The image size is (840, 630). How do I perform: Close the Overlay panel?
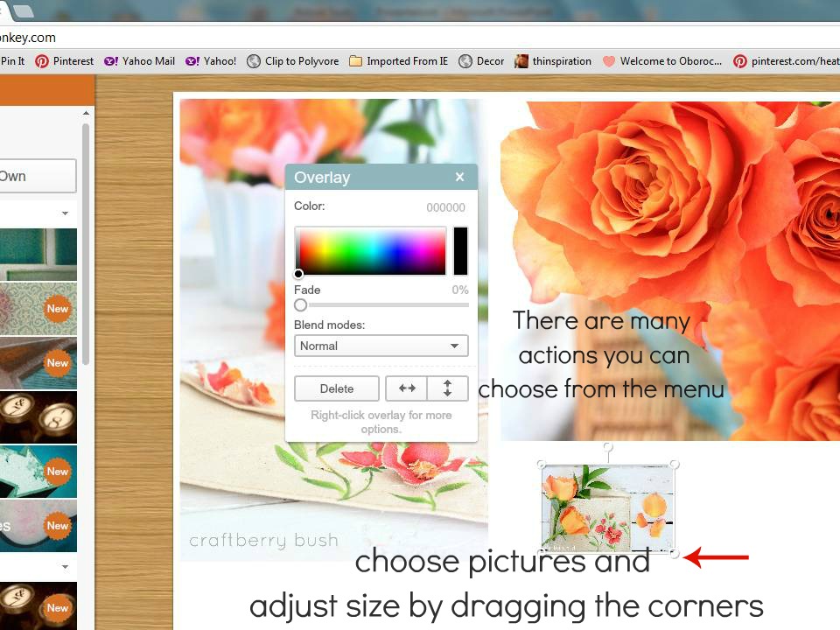click(459, 177)
